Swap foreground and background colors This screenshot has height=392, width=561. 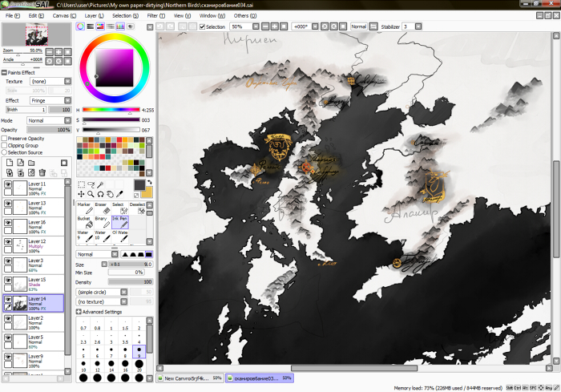(150, 182)
